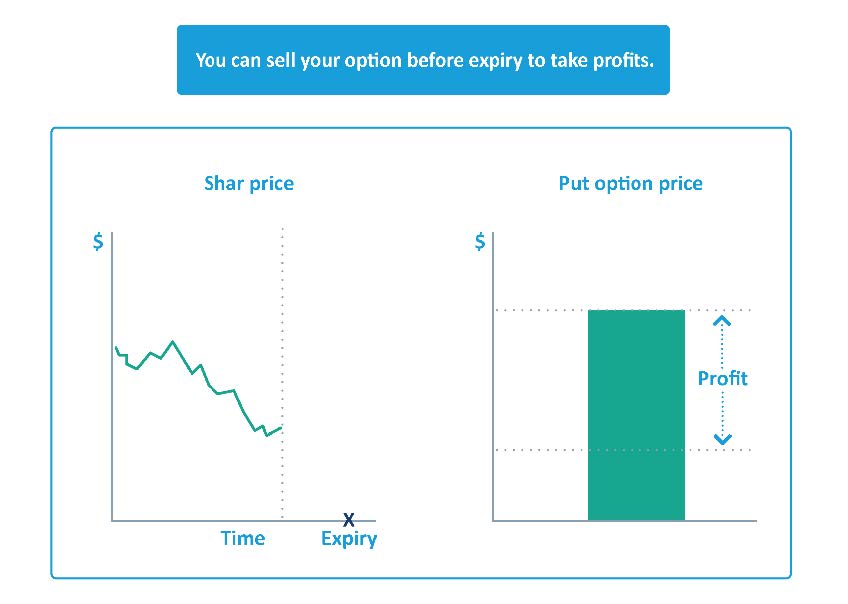Click the "Put option price" chart title
Viewport: 848px width, 604px height.
630,183
